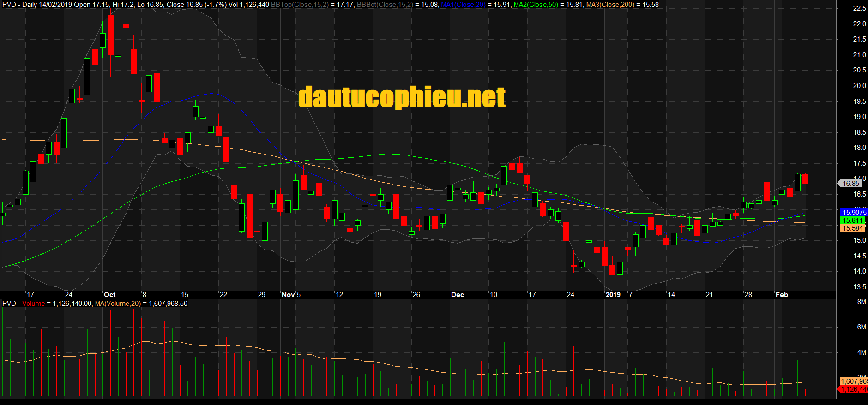Click the Feb month marker on the timeline
Viewport: 868px width, 405px height.
pyautogui.click(x=782, y=295)
